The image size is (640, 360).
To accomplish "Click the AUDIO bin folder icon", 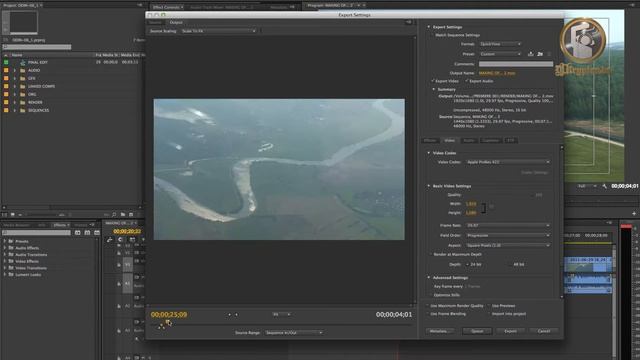I will tap(23, 70).
